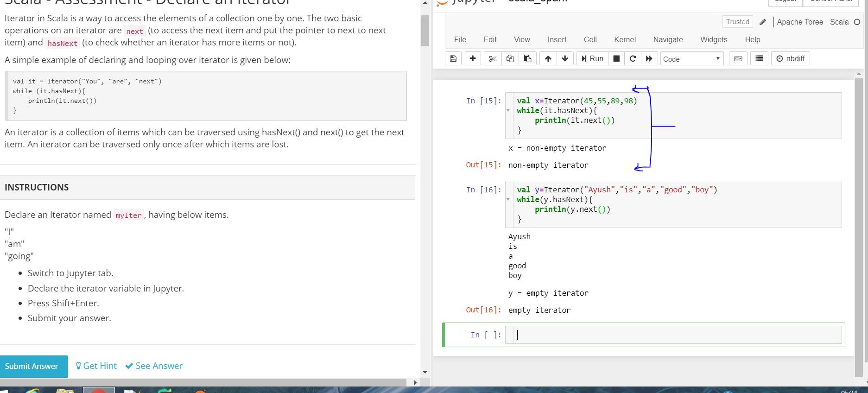Restart the kernel with the circular arrow
The width and height of the screenshot is (868, 393).
coord(633,58)
